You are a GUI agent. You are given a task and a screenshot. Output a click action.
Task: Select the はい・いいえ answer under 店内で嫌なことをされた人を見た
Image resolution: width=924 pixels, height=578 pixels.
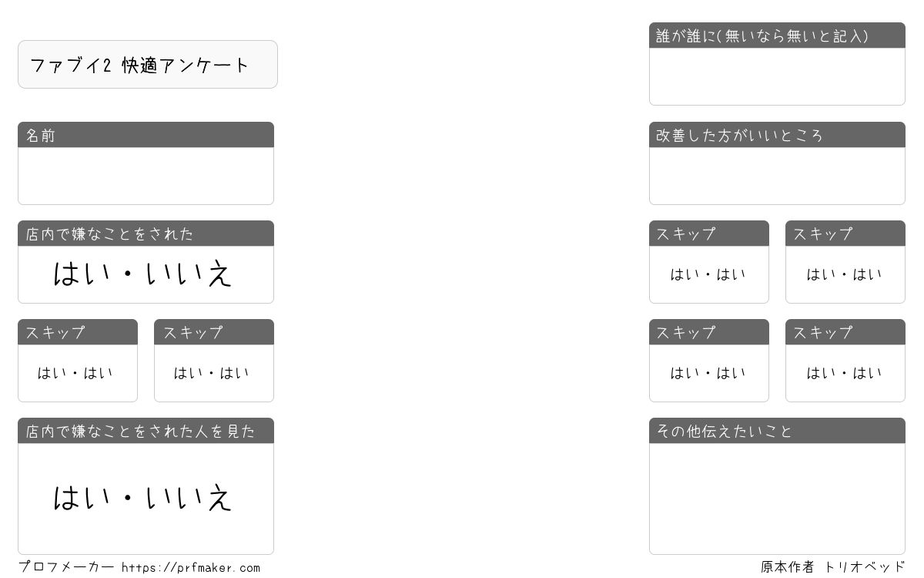143,498
